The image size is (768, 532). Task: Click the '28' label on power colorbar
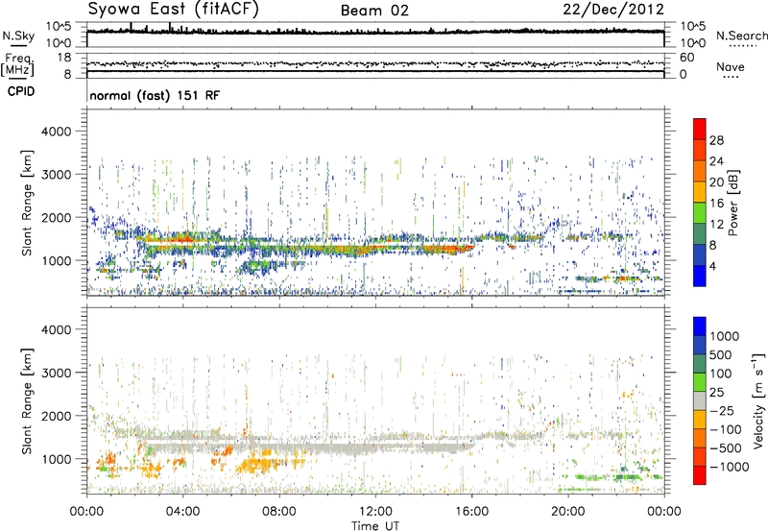716,140
